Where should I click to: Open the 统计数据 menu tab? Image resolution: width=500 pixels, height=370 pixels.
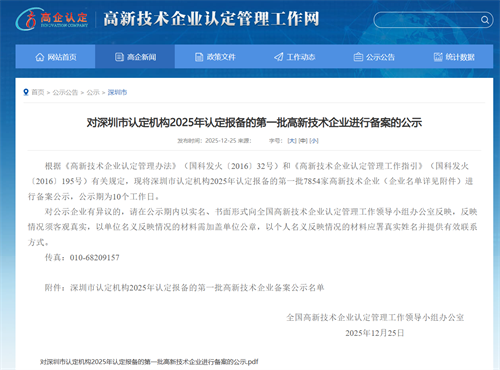click(454, 57)
